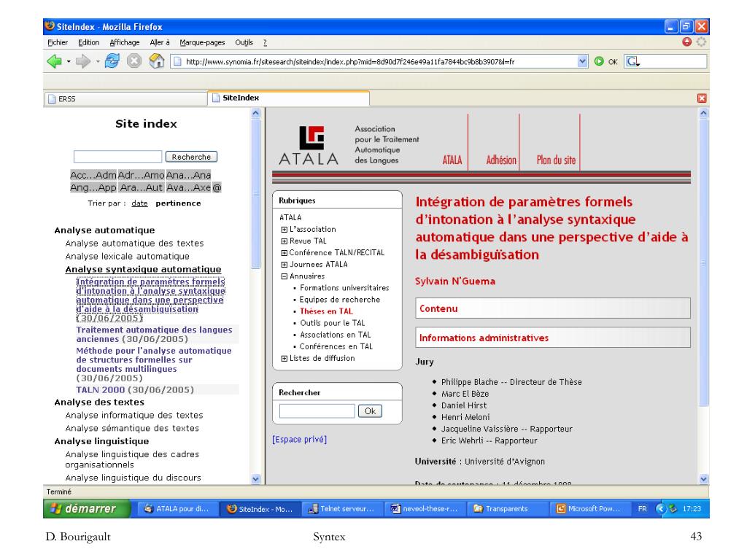747x560 pixels.
Task: Click inside the Site index search field
Action: coord(117,157)
